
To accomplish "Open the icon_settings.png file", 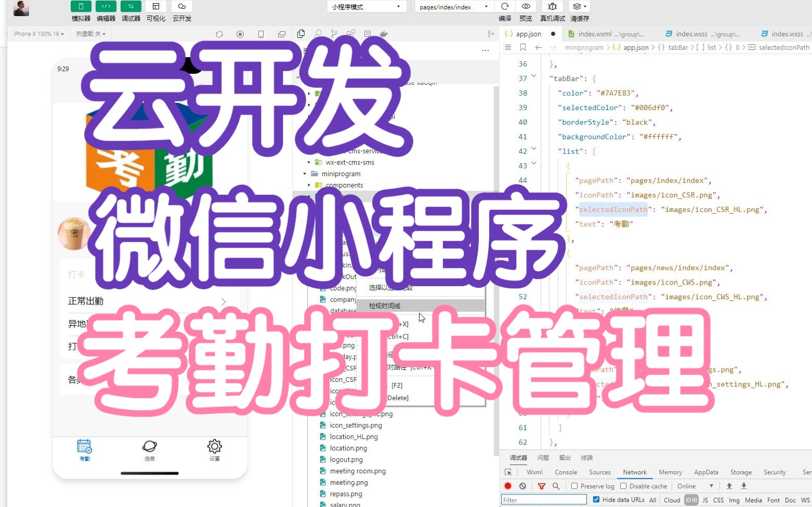I will 356,425.
